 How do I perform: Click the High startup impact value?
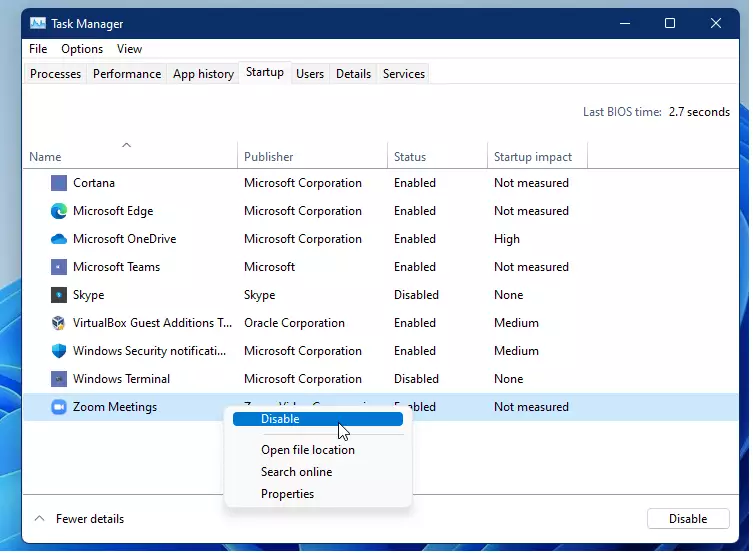[507, 239]
